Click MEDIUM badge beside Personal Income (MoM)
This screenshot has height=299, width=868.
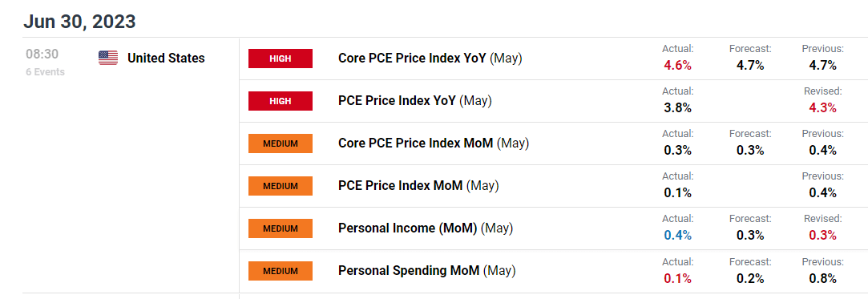pyautogui.click(x=281, y=228)
